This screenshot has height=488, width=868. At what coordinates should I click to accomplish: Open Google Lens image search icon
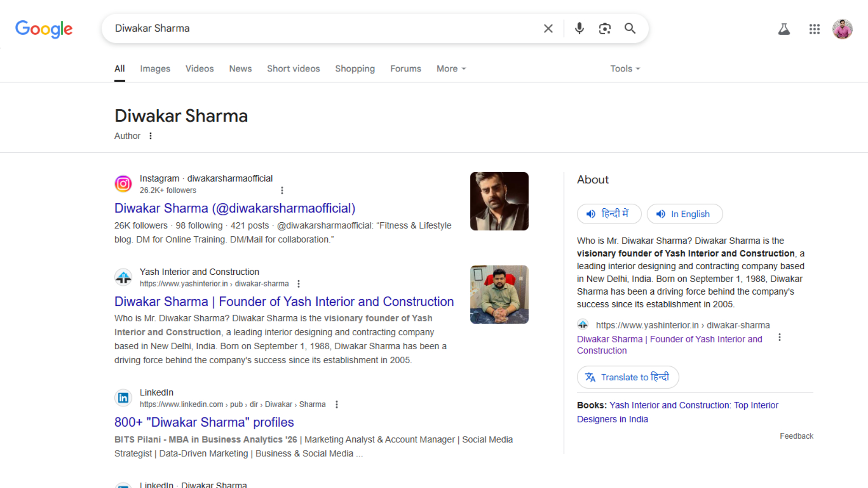pyautogui.click(x=604, y=28)
